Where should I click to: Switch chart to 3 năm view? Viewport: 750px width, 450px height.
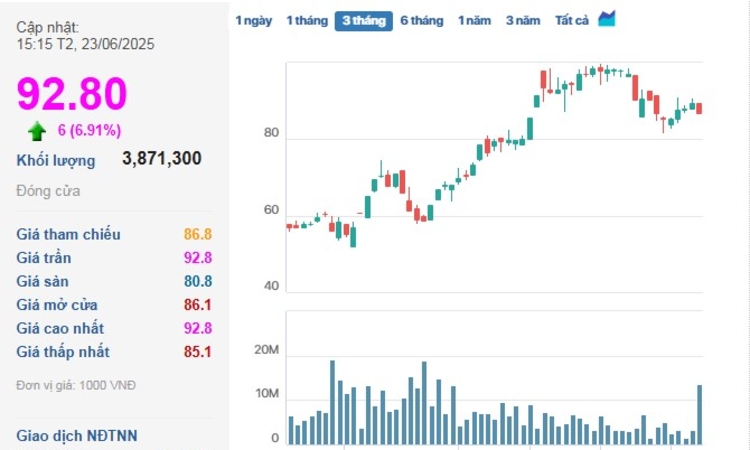(523, 21)
